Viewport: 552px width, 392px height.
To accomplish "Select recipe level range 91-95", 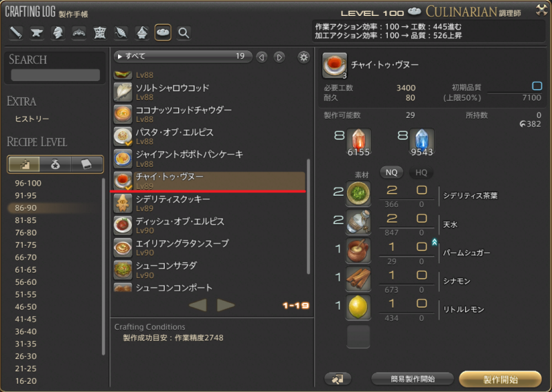I will (x=26, y=195).
